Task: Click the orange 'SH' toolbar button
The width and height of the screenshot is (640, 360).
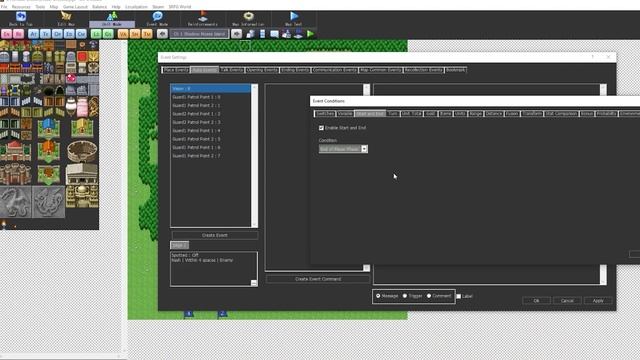Action: pyautogui.click(x=135, y=34)
